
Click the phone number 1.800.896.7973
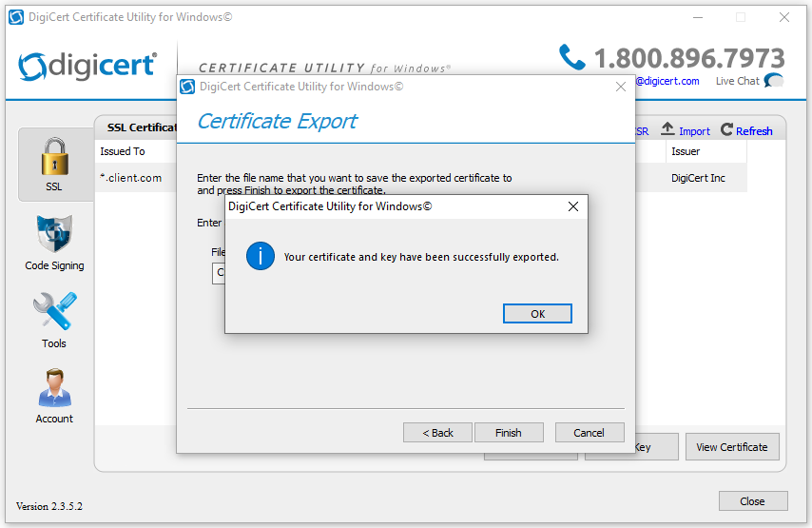pos(689,58)
